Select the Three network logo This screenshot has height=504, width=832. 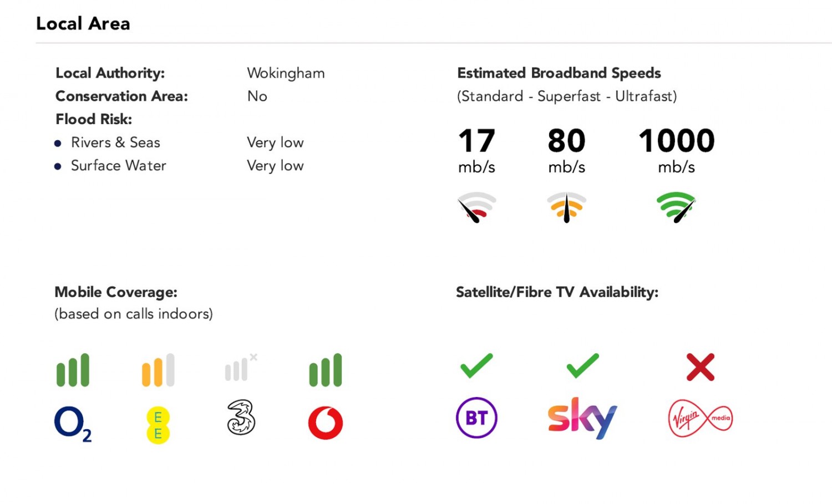click(x=241, y=418)
